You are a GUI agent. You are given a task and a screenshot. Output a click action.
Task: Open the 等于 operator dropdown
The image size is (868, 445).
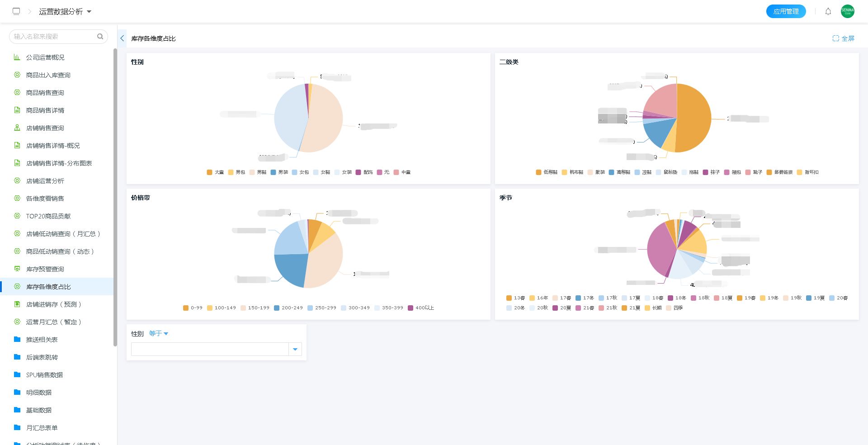[x=159, y=333]
